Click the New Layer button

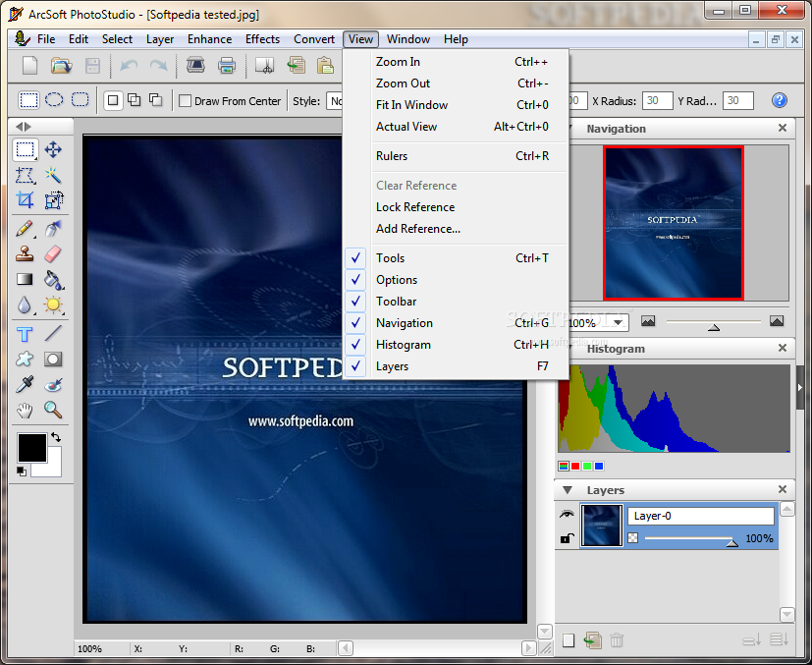568,640
